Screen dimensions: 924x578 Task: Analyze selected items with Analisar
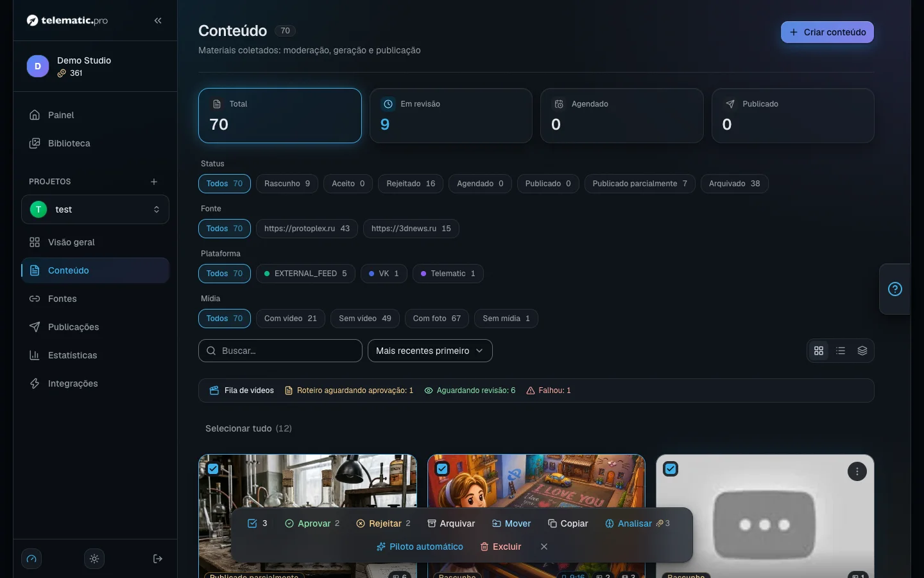637,523
